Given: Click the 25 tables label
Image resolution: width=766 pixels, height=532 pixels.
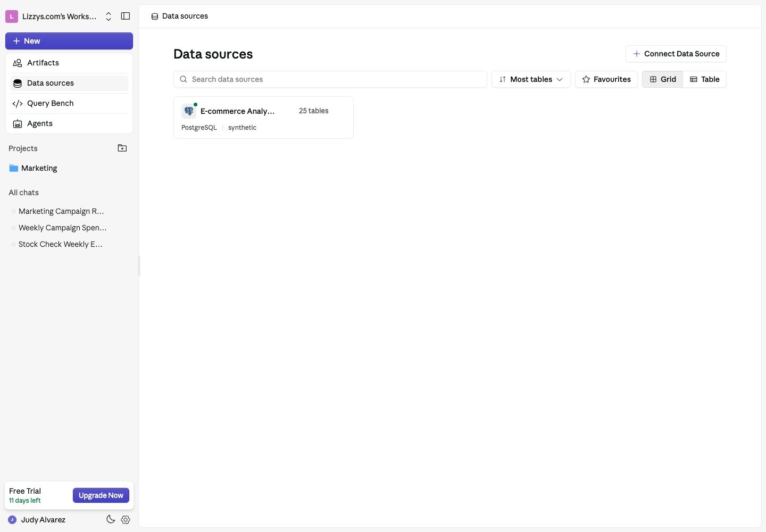Looking at the screenshot, I should coord(313,111).
